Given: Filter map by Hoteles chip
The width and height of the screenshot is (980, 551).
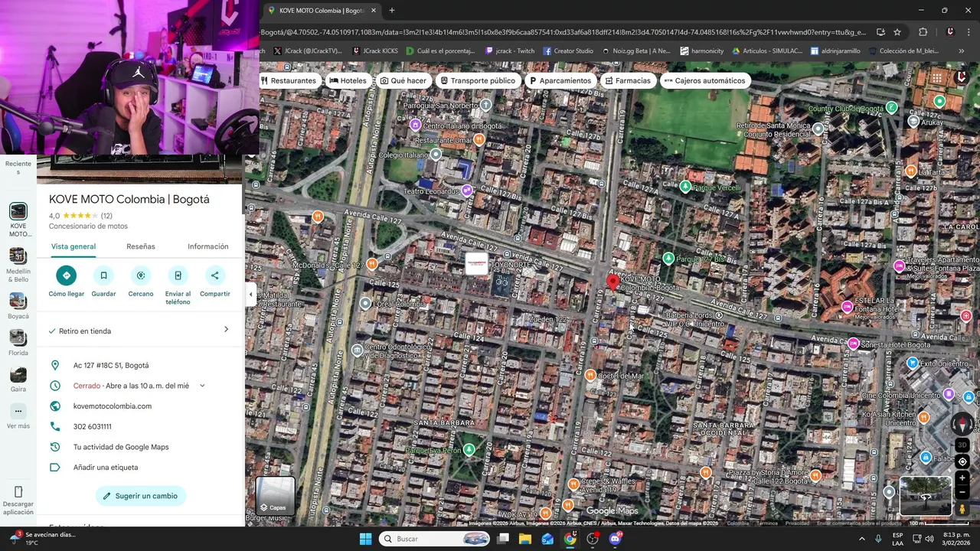Looking at the screenshot, I should click(348, 80).
